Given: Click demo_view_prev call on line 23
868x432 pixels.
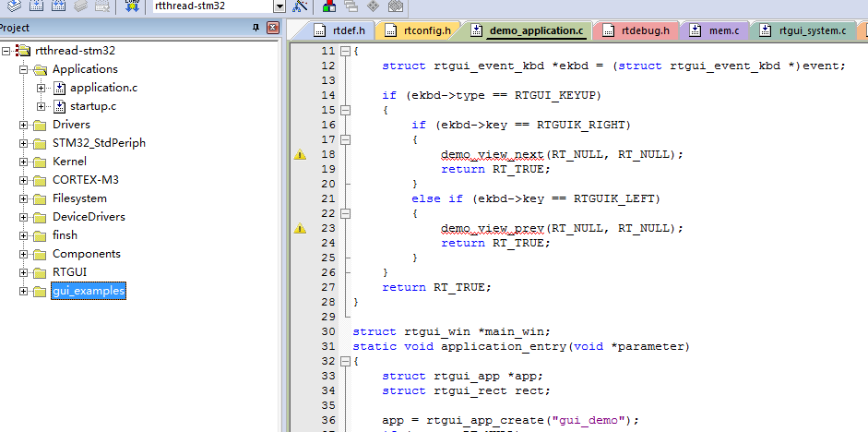Looking at the screenshot, I should click(x=493, y=228).
